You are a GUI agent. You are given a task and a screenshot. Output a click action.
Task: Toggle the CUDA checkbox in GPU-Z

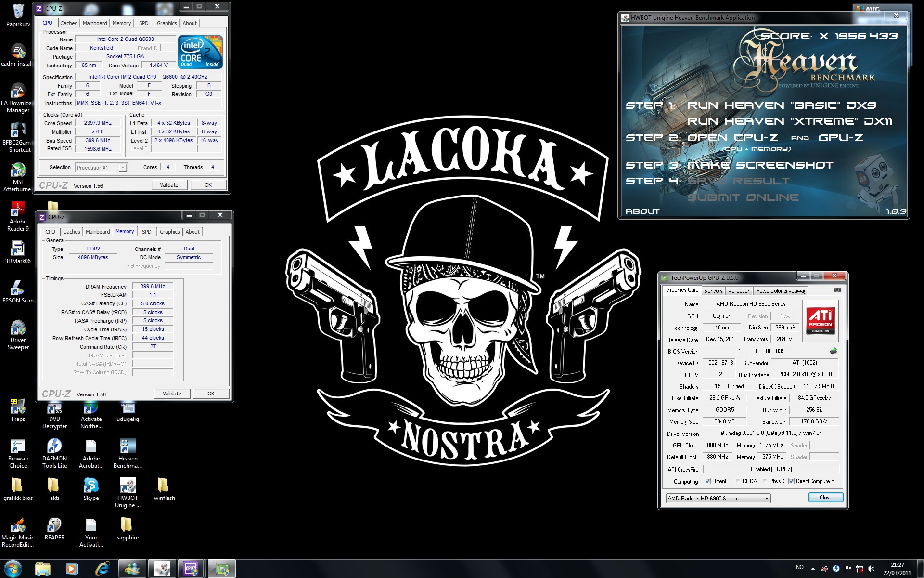point(738,481)
